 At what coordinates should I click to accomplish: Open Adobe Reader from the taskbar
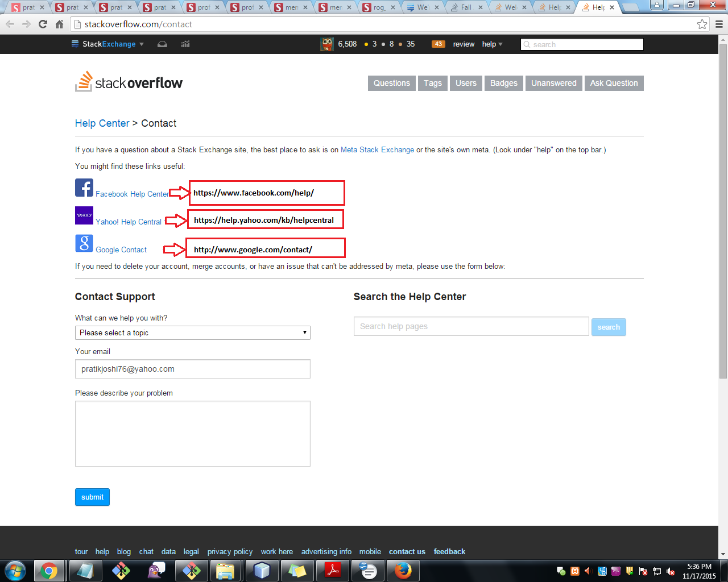pyautogui.click(x=332, y=571)
